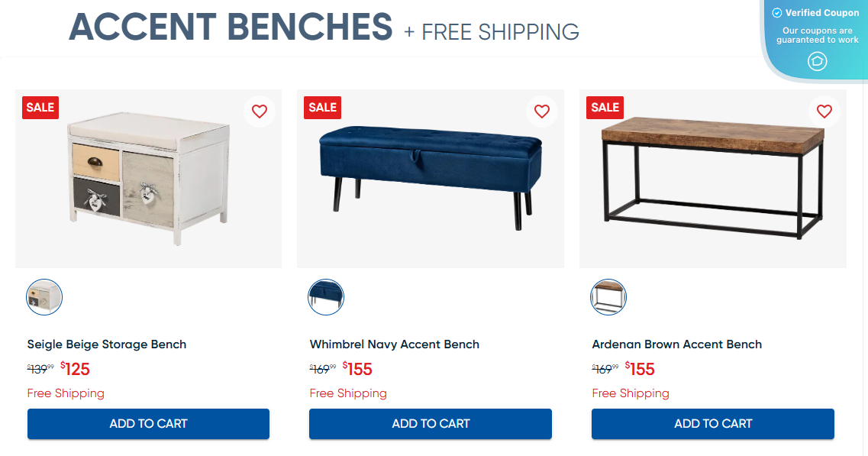Open the Whimbrel Navy Accent Bench page
The image size is (868, 456).
[394, 344]
